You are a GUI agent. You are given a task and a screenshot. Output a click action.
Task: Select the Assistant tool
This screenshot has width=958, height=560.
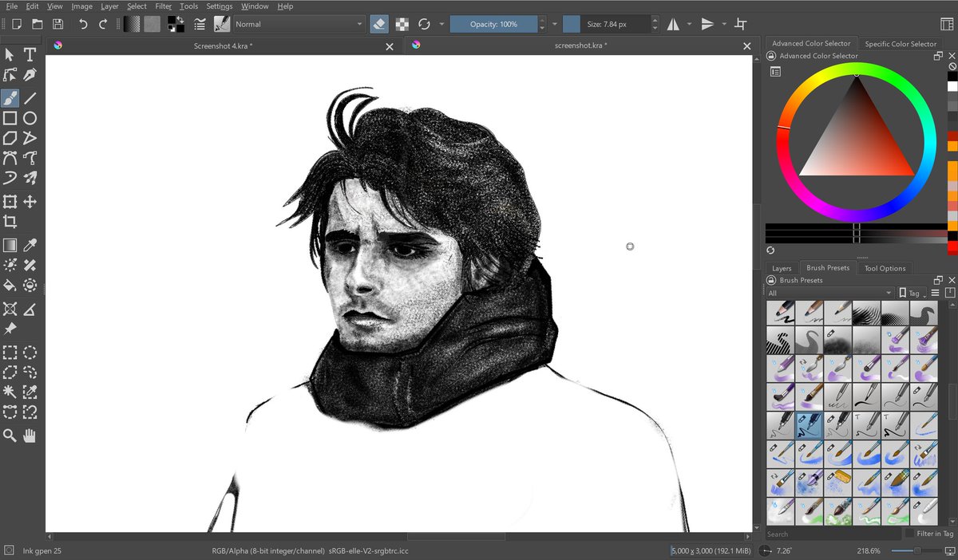pyautogui.click(x=10, y=309)
